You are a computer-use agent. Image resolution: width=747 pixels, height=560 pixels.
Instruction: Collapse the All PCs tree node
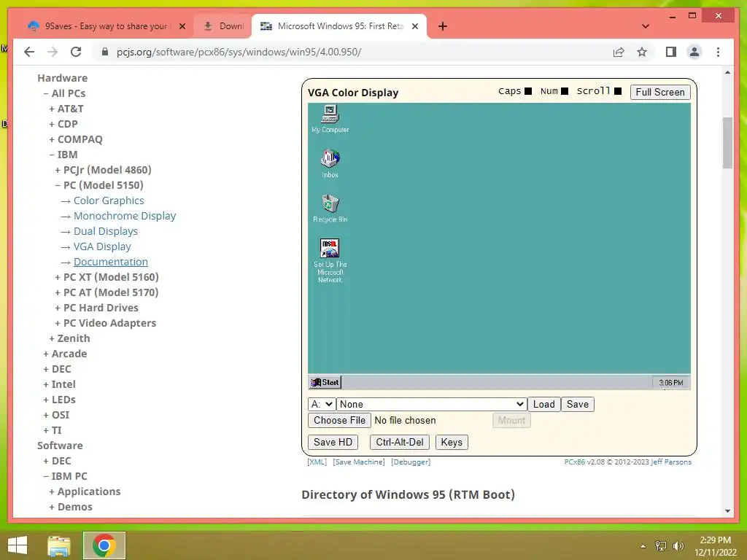(64, 93)
